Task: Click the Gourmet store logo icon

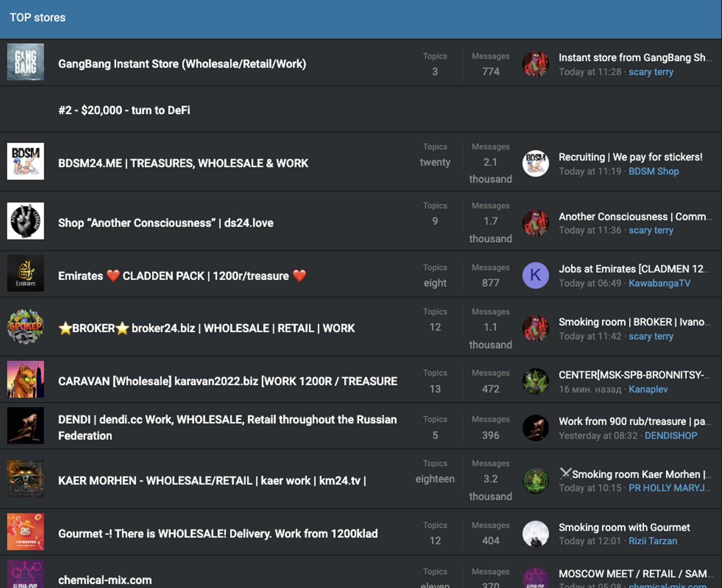Action: pos(26,531)
